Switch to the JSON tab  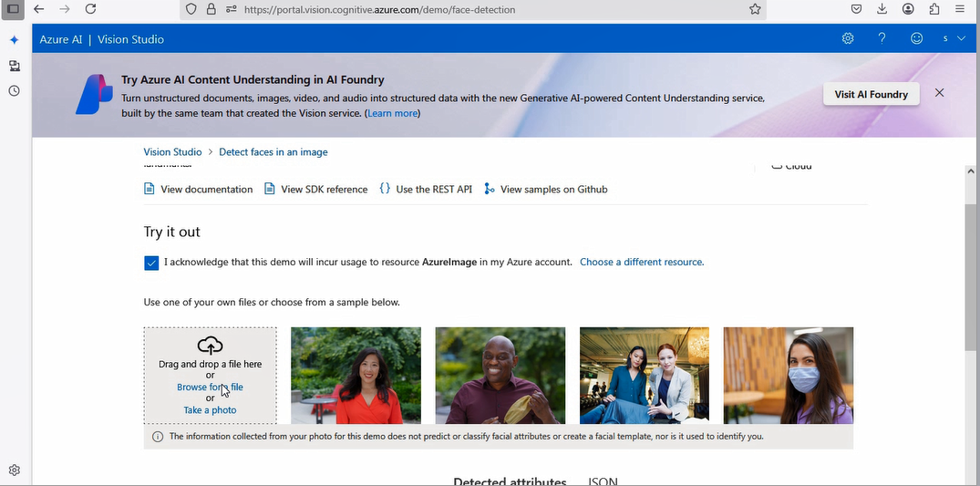point(603,482)
